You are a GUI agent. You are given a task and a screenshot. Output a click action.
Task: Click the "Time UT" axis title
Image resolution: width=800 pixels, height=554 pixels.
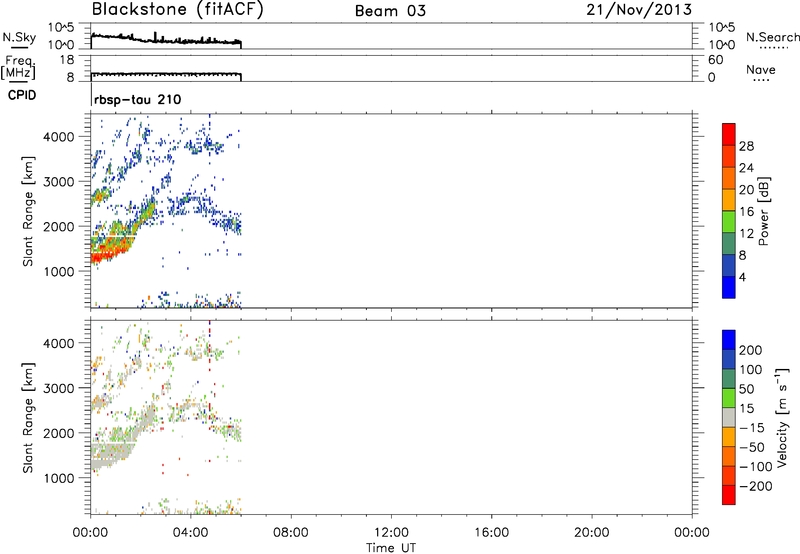(391, 548)
